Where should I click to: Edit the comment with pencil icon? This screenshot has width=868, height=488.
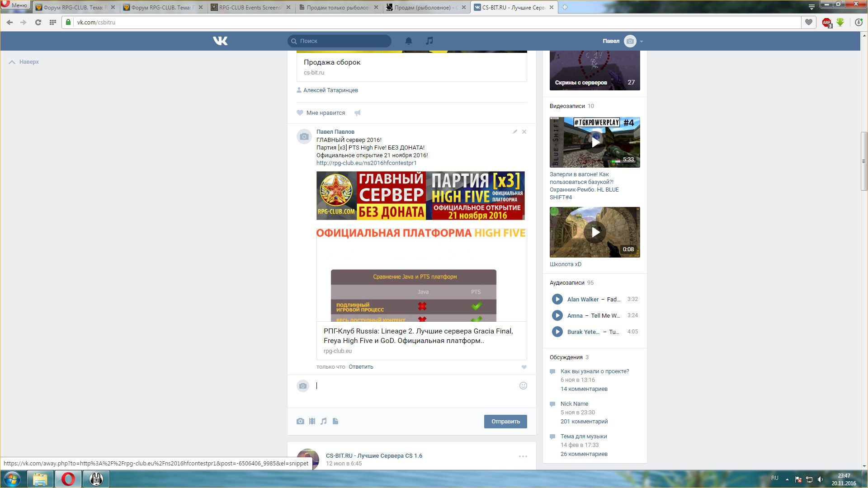[x=514, y=131]
